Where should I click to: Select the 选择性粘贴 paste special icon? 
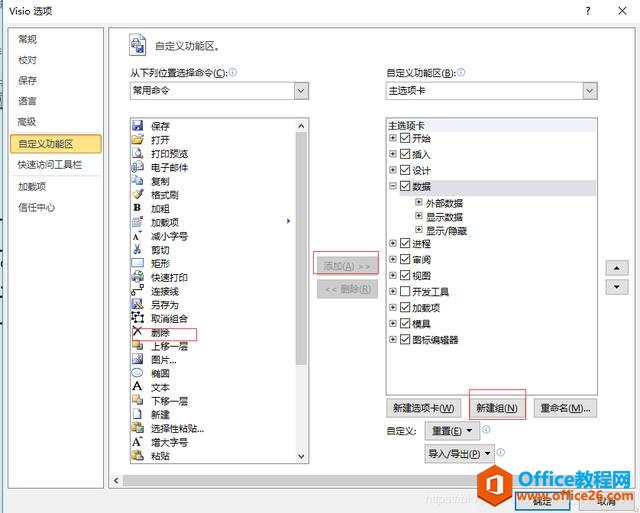tap(138, 428)
